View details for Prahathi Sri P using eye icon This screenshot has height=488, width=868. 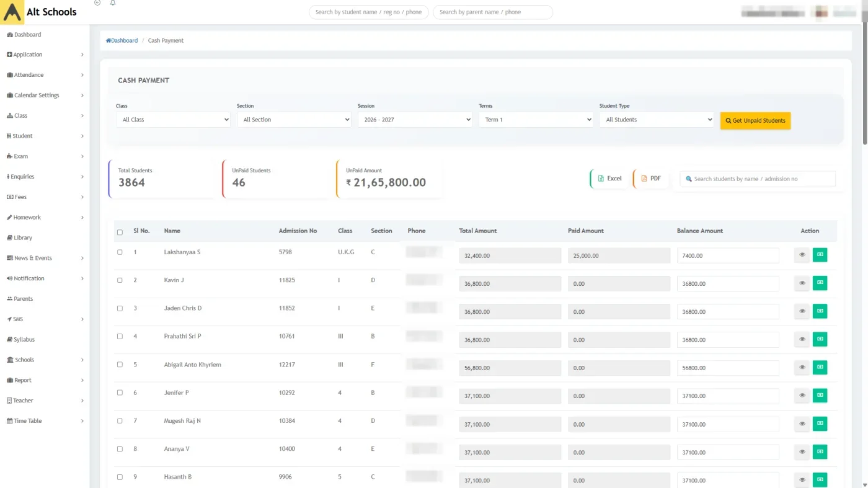point(802,339)
